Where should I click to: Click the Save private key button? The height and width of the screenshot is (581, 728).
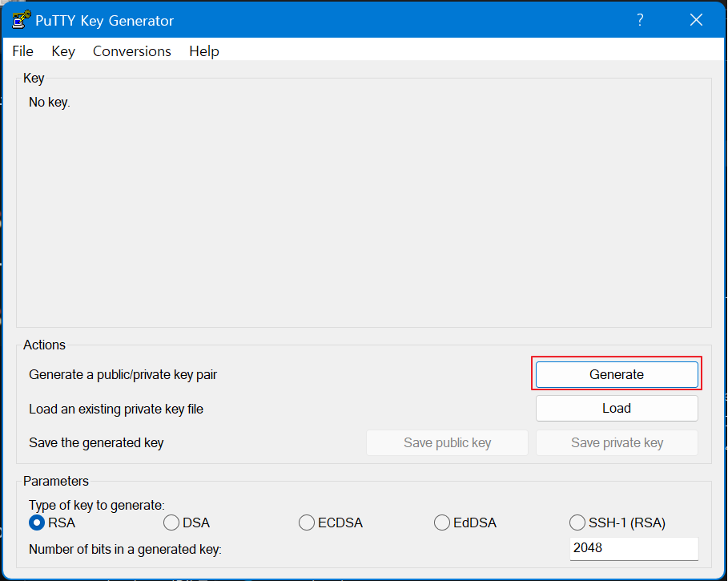click(x=617, y=442)
